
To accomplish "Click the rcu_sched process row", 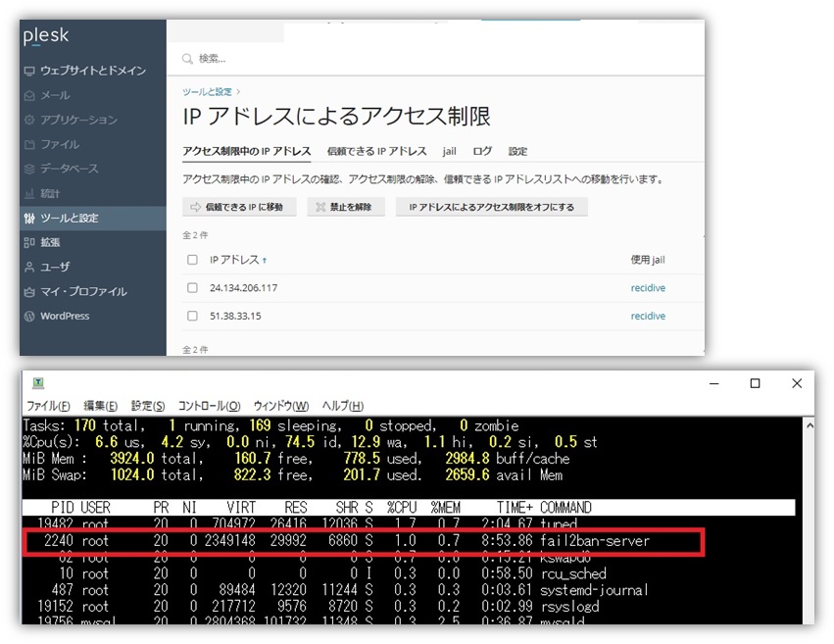I will point(409,573).
